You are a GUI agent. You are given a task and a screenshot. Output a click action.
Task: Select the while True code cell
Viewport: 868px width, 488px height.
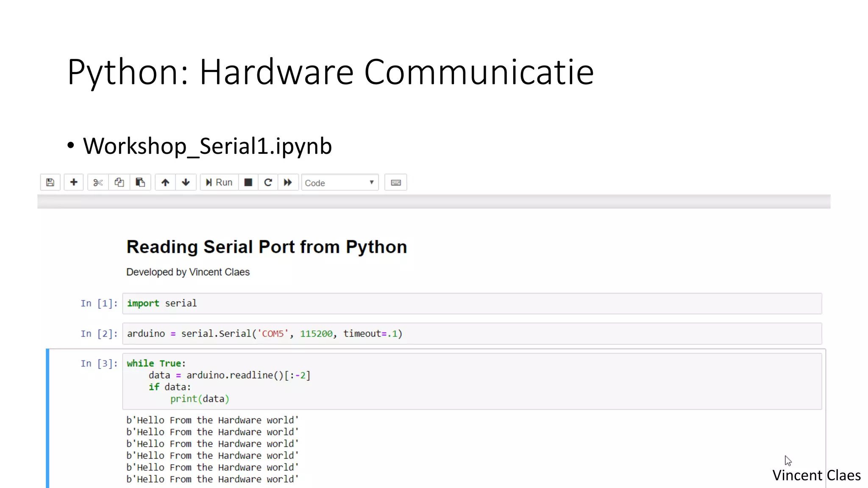click(x=472, y=381)
